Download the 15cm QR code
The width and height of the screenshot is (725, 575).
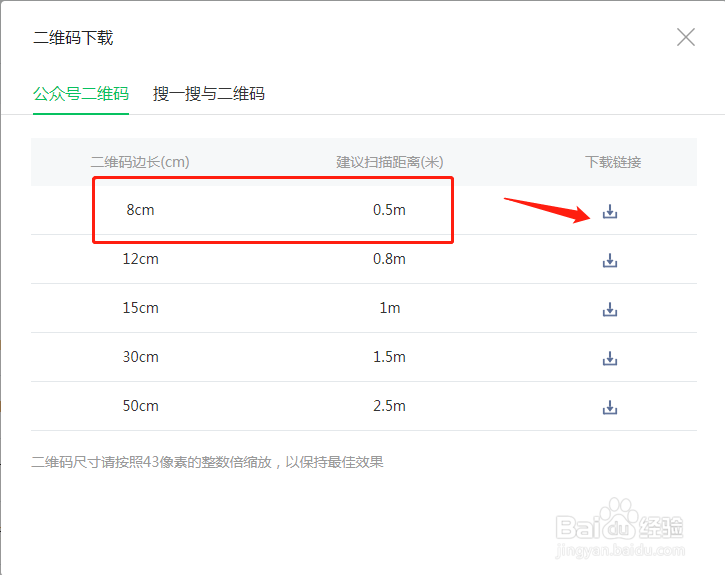pyautogui.click(x=610, y=309)
